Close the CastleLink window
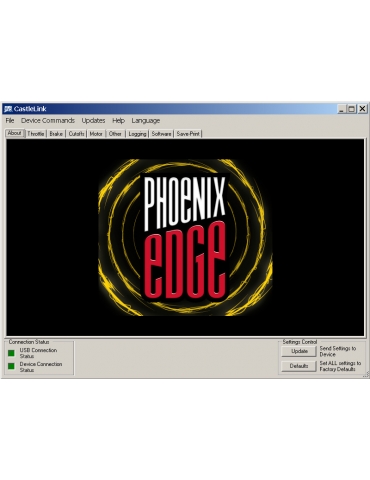Screen dimensions: 370x480 click(362, 109)
